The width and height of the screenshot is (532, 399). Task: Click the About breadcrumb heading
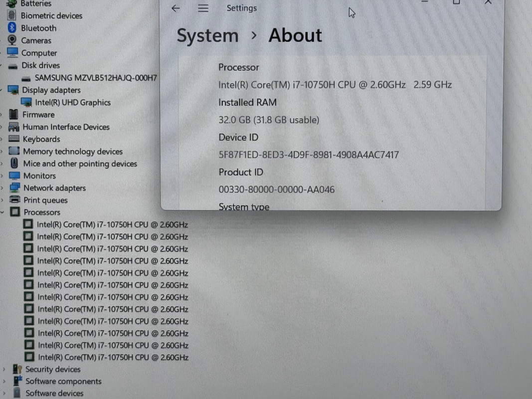(295, 35)
